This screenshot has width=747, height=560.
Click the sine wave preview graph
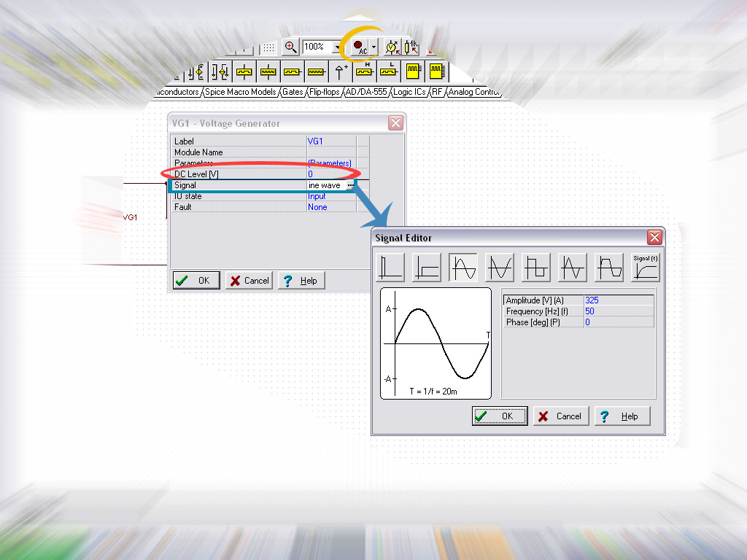pyautogui.click(x=436, y=343)
